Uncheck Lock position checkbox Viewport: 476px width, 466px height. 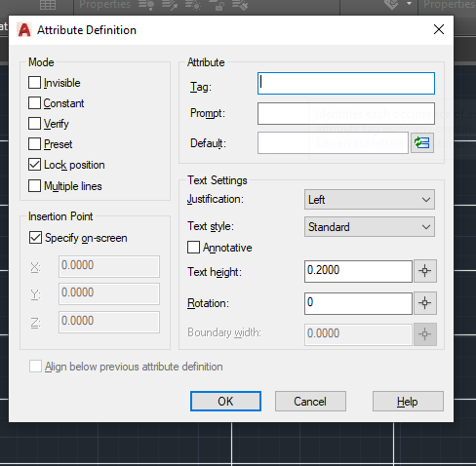pyautogui.click(x=34, y=165)
